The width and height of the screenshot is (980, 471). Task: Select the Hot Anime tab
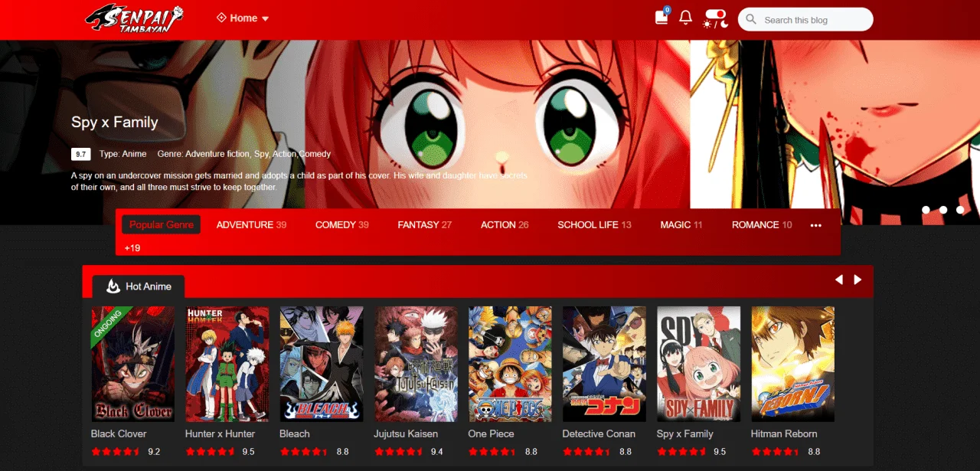(x=139, y=286)
